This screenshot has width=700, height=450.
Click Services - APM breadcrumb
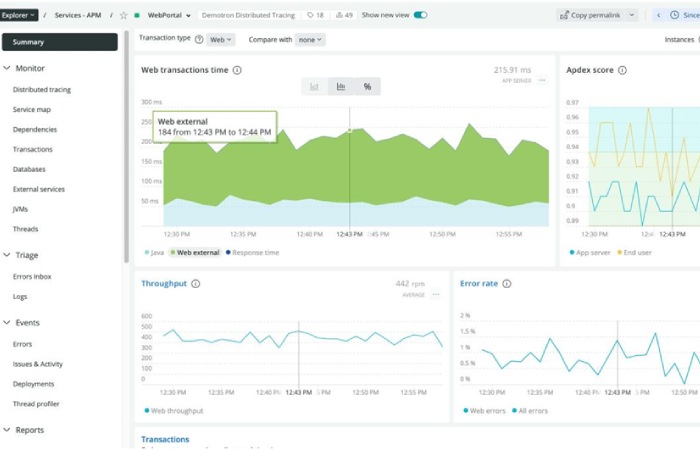point(78,15)
